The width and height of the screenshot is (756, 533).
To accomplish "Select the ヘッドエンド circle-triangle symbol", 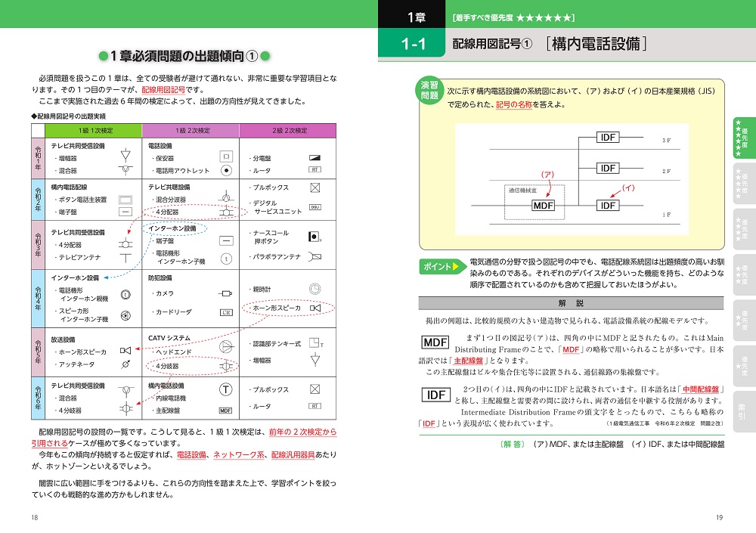I will tap(226, 346).
